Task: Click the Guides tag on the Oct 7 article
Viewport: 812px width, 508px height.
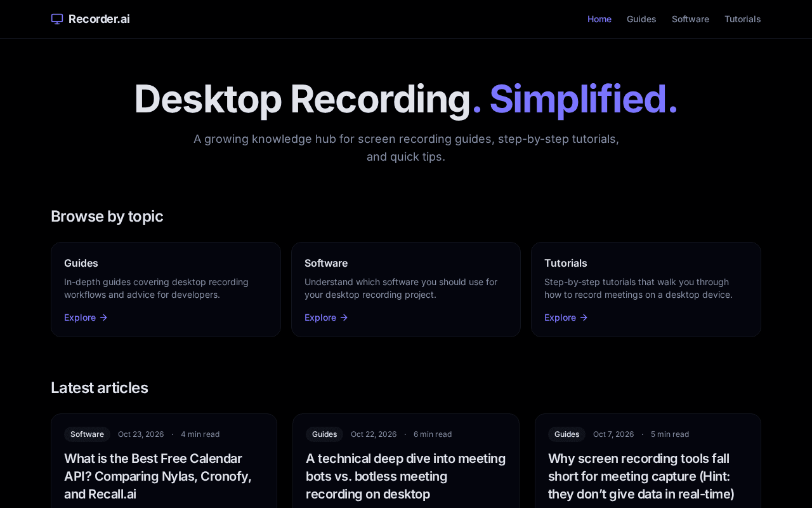Action: [566, 434]
